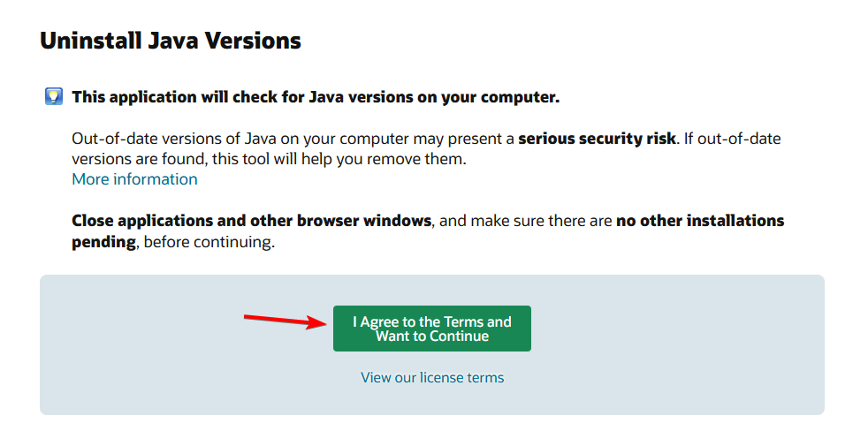Click the red arrow annotation
This screenshot has width=868, height=446.
click(x=286, y=321)
